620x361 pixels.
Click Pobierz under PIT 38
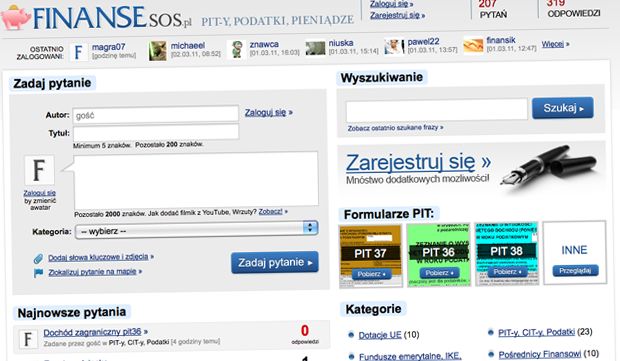point(507,272)
